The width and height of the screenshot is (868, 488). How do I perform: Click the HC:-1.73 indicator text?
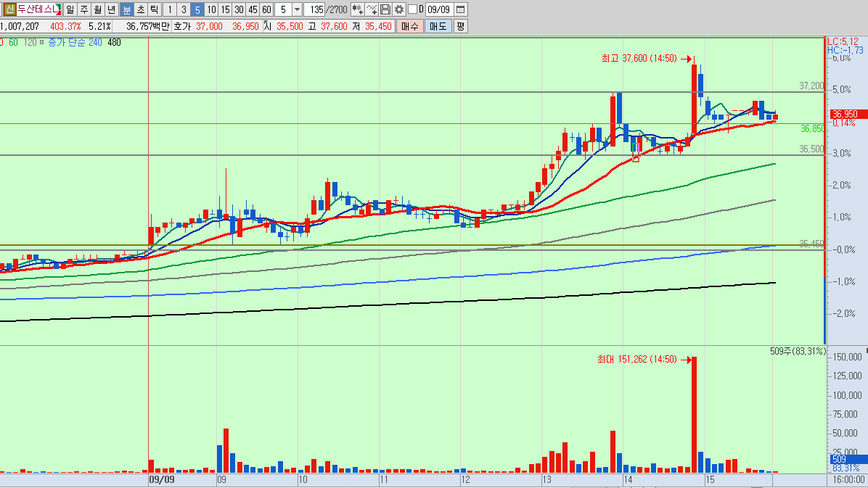[846, 50]
